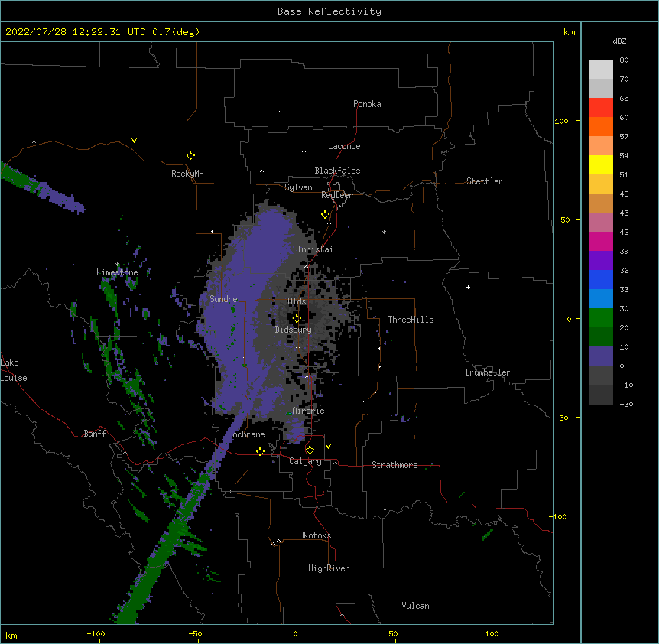The height and width of the screenshot is (644, 659).
Task: Click the km label at top right
Action: pyautogui.click(x=569, y=32)
